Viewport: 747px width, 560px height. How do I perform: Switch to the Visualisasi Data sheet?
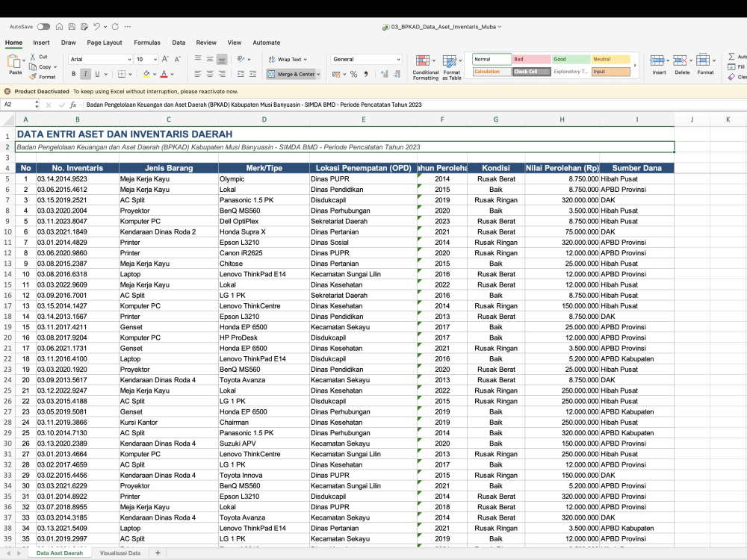click(x=120, y=553)
